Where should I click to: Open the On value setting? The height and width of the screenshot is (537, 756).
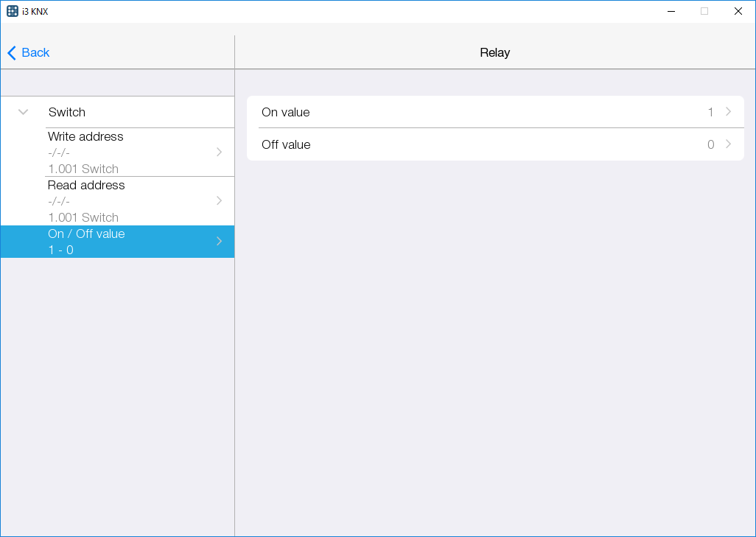[x=442, y=112]
